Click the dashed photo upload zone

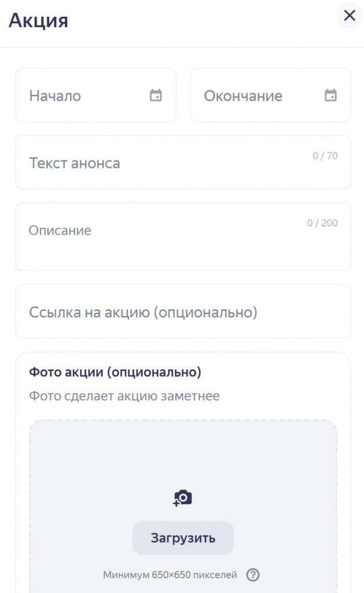coord(182,452)
